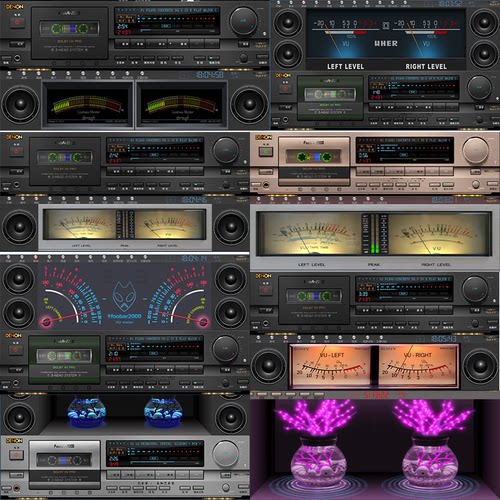Click the orange VU - LEFT meter

coord(331,367)
